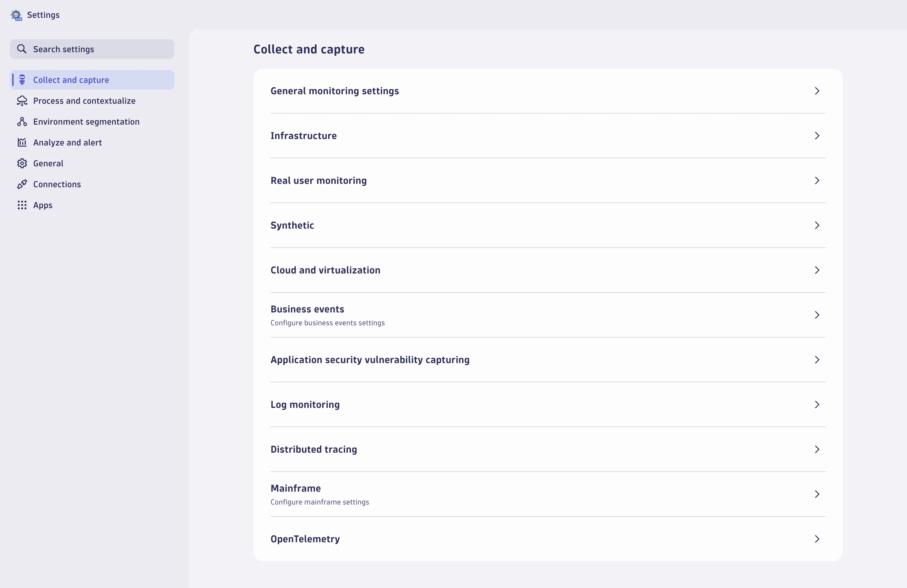
Task: Click the Collect and capture drill icon
Action: pyautogui.click(x=22, y=79)
